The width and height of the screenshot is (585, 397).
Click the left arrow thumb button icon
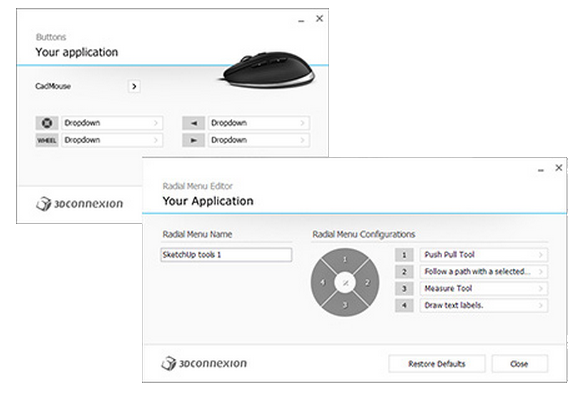click(x=193, y=123)
